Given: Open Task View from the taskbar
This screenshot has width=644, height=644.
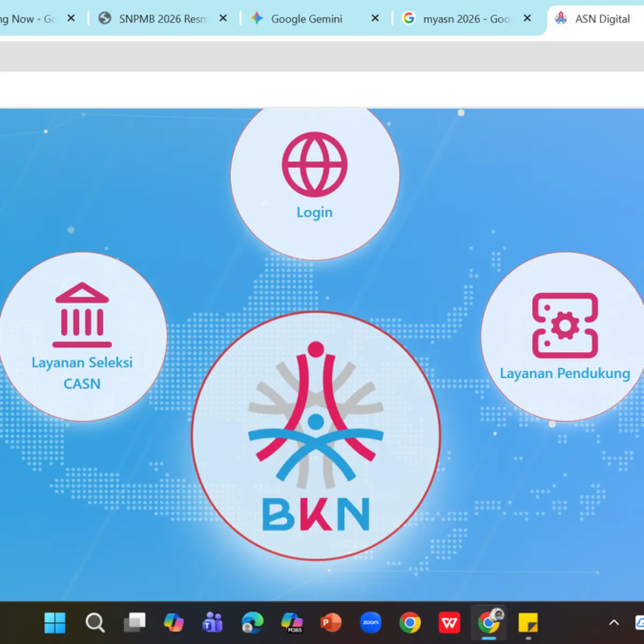Looking at the screenshot, I should click(x=134, y=623).
